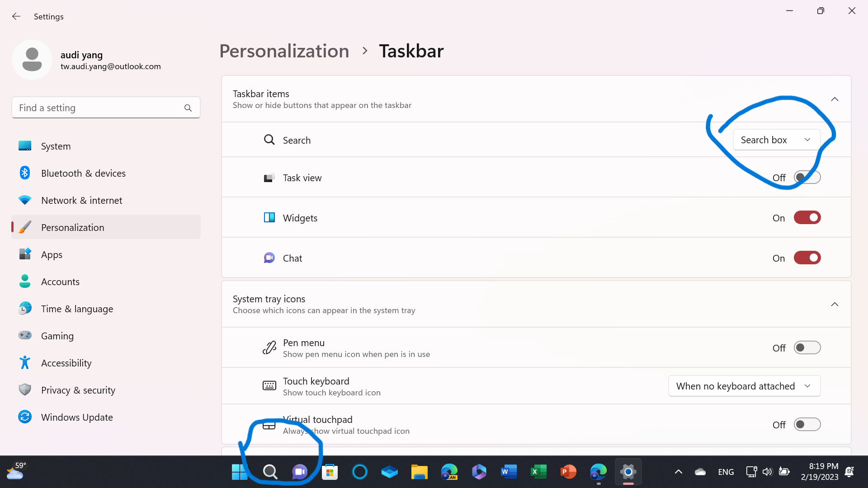
Task: Select Windows Update in the sidebar
Action: click(77, 417)
